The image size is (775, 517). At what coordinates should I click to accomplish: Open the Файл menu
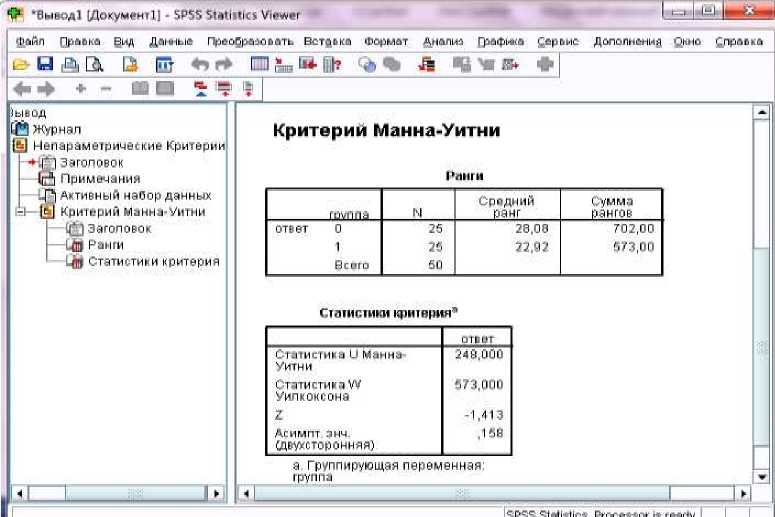point(30,42)
